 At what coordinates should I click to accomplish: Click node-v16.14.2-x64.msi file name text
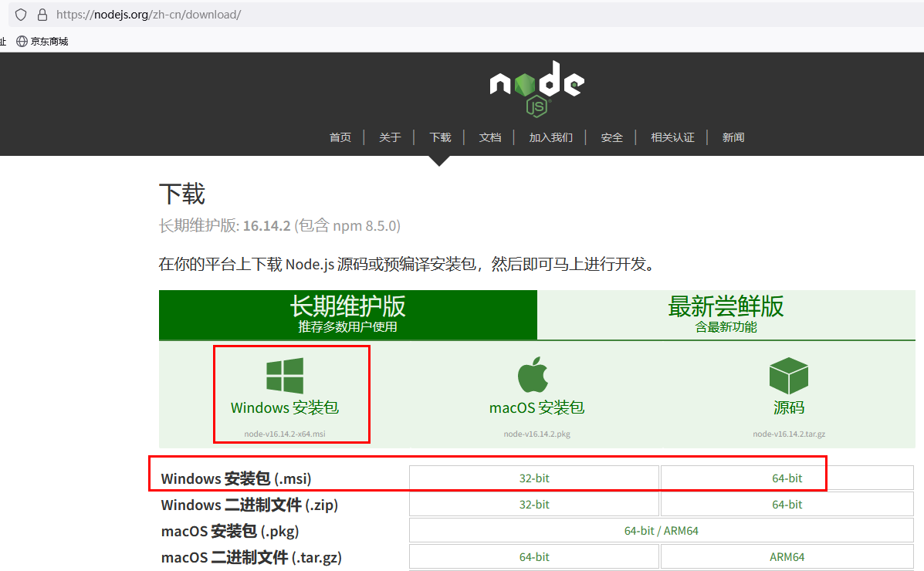(x=285, y=434)
